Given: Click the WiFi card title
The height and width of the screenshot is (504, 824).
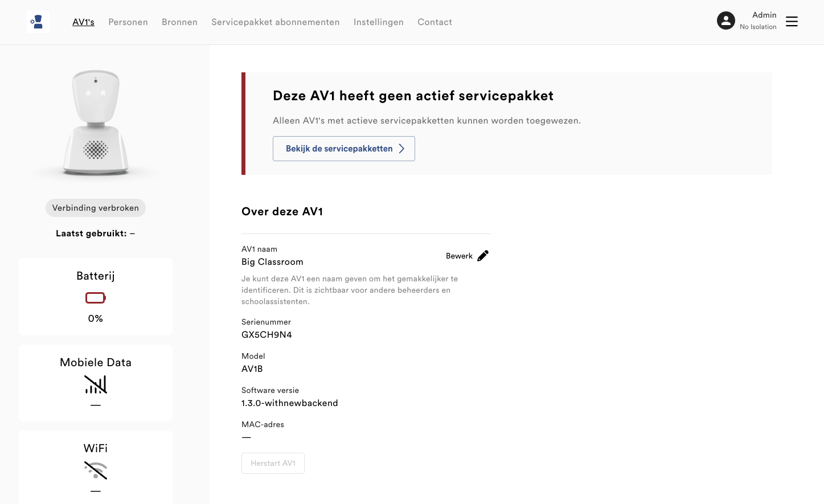Looking at the screenshot, I should (96, 448).
